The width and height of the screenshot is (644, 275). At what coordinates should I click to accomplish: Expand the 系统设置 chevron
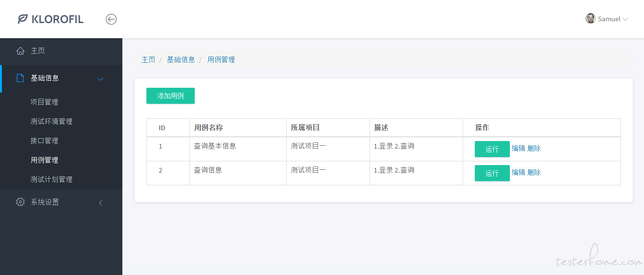pyautogui.click(x=100, y=203)
